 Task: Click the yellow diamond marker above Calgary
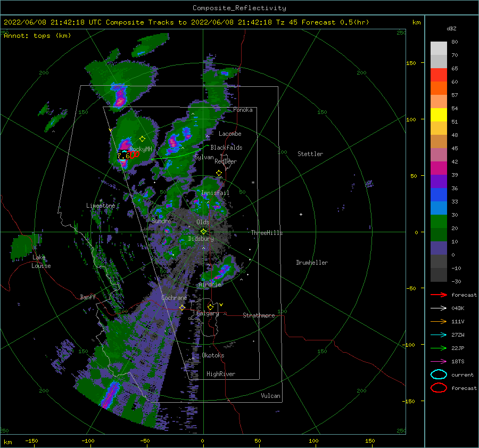click(210, 307)
